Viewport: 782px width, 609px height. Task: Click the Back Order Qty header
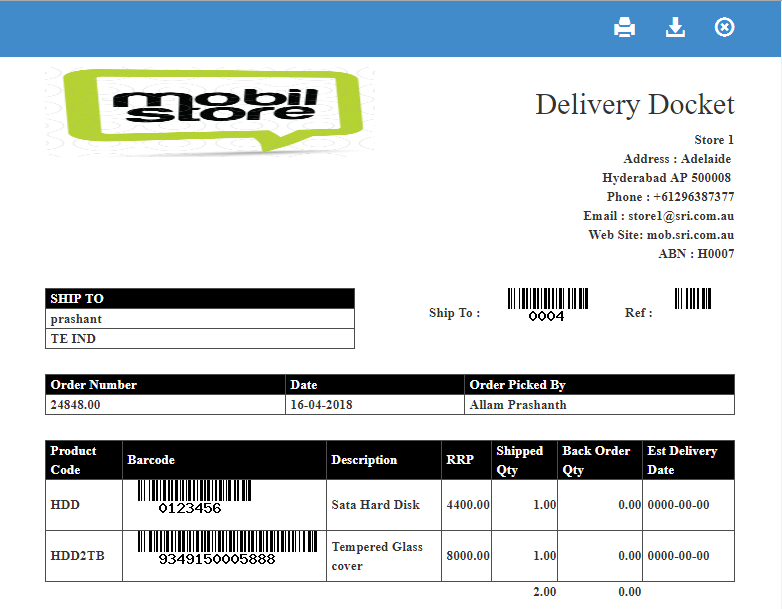[600, 460]
